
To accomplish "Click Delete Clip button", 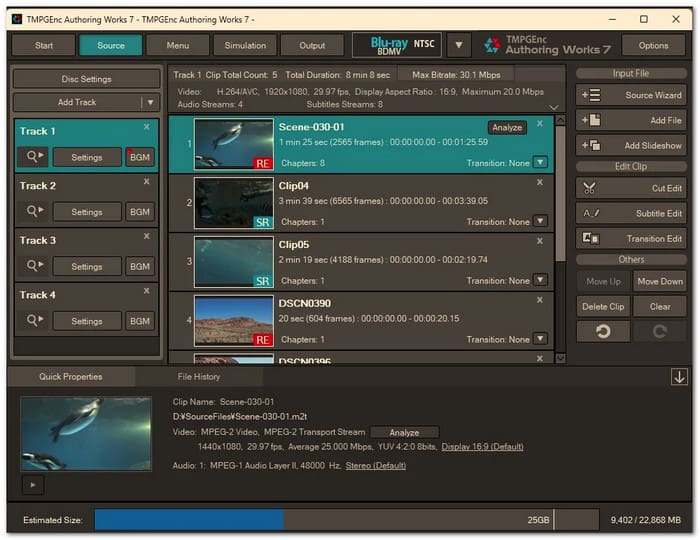I will [603, 307].
